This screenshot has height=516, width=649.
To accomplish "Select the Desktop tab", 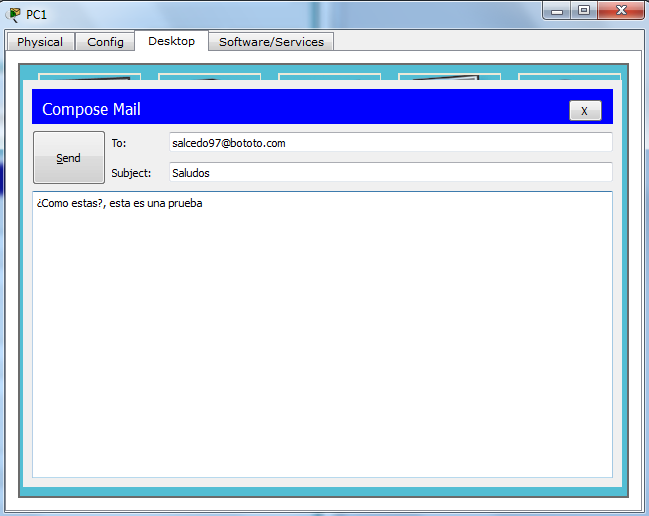I will pyautogui.click(x=171, y=41).
